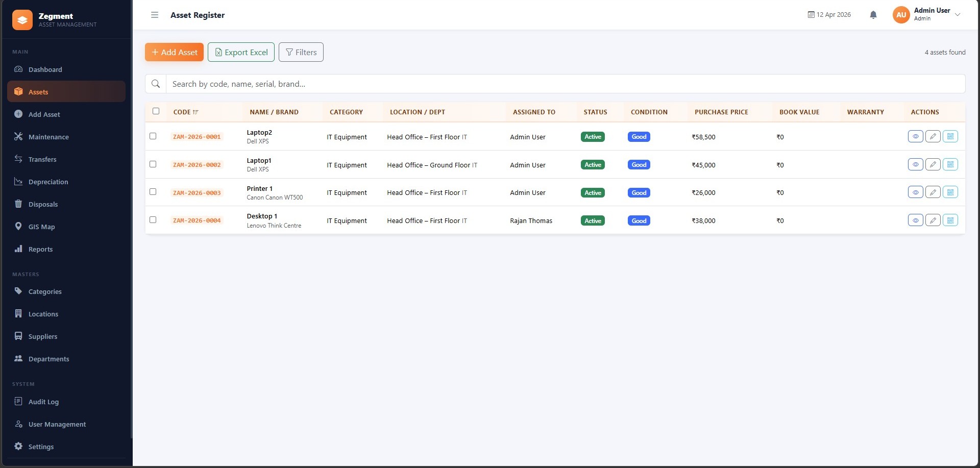Image resolution: width=980 pixels, height=468 pixels.
Task: Check the box for ZAM-2026-0002 row
Action: click(x=153, y=164)
